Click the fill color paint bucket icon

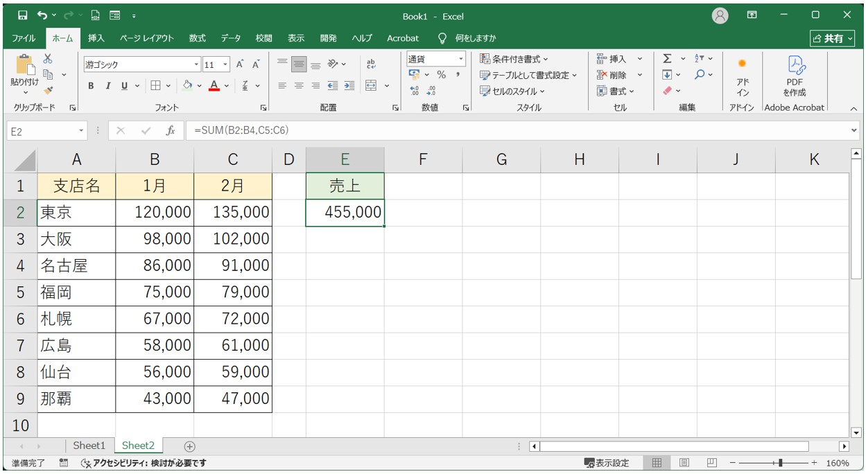click(186, 85)
